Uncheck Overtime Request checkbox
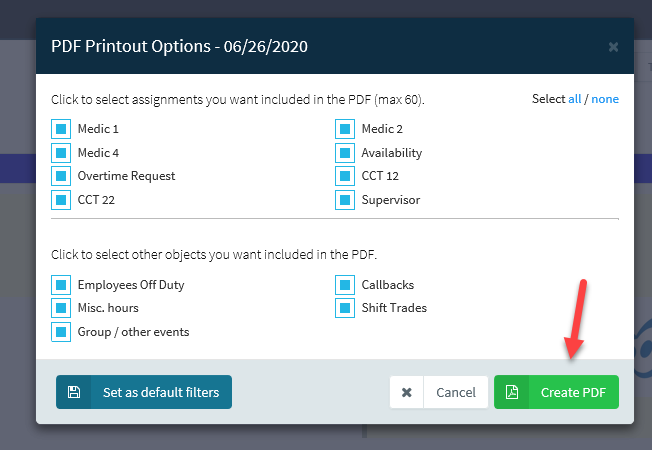The width and height of the screenshot is (652, 450). (61, 176)
